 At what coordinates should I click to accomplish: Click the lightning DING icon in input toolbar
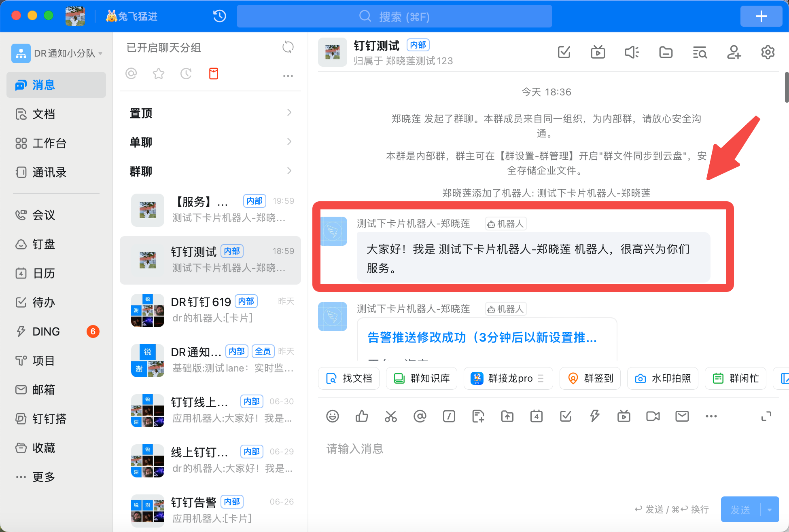click(x=595, y=416)
